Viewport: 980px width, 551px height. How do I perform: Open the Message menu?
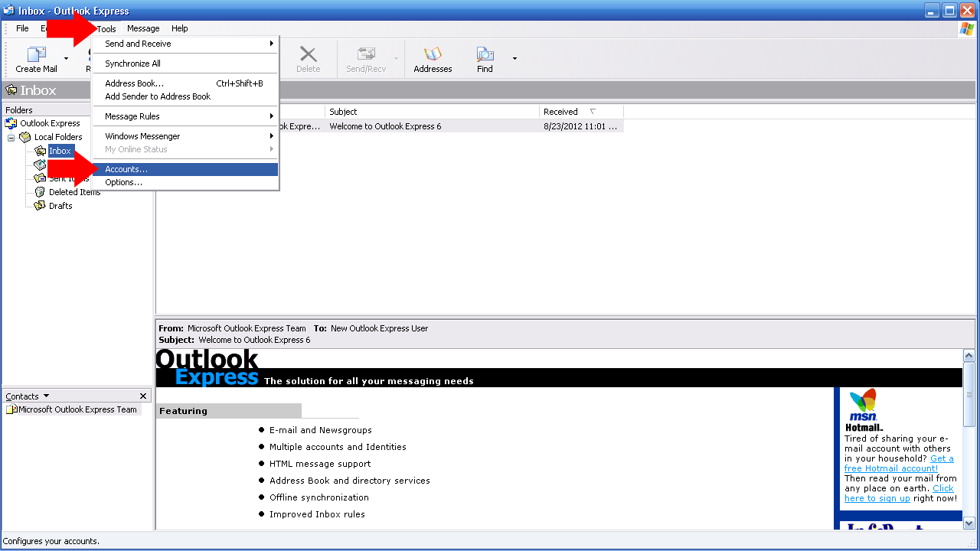pyautogui.click(x=143, y=28)
